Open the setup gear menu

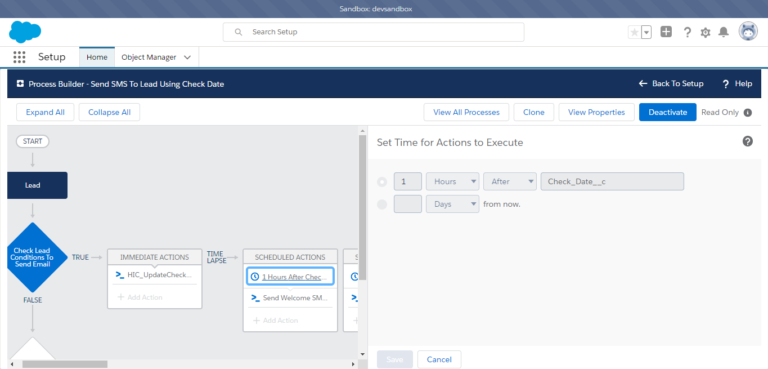[x=705, y=32]
